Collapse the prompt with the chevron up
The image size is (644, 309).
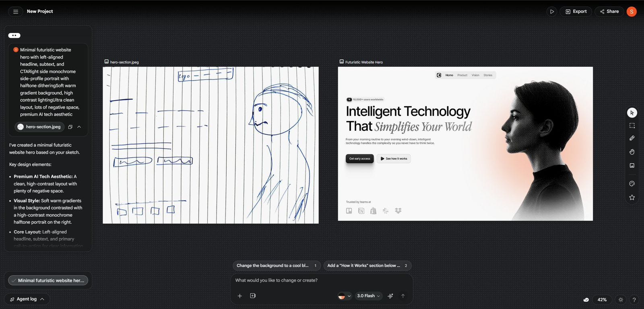coord(79,127)
